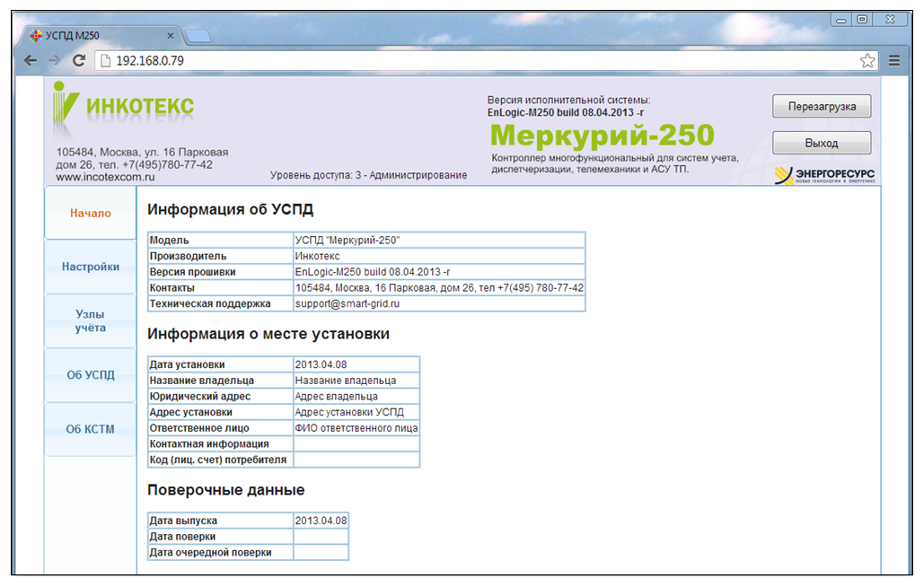
Task: Click the Дата поверки value cell
Action: 321,537
